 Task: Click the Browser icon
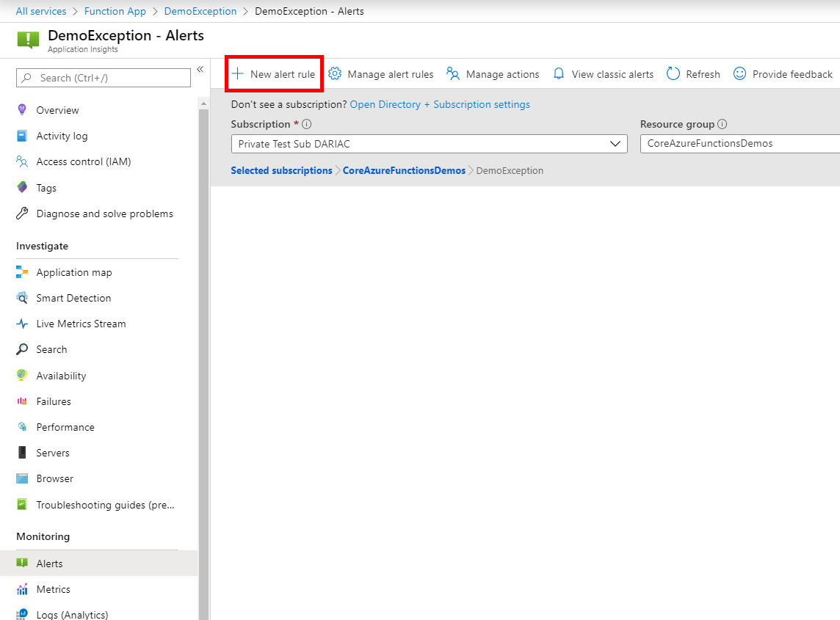pos(22,478)
